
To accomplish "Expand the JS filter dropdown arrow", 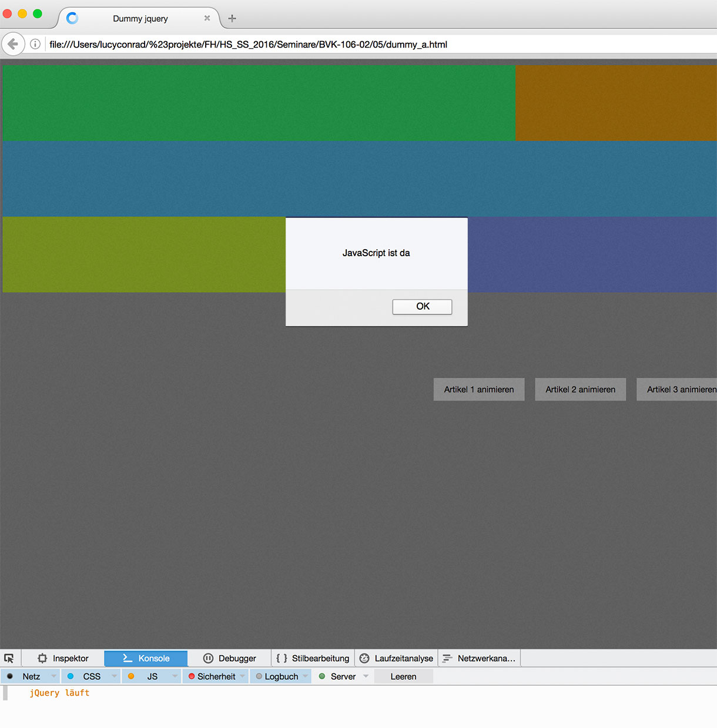I will point(175,676).
